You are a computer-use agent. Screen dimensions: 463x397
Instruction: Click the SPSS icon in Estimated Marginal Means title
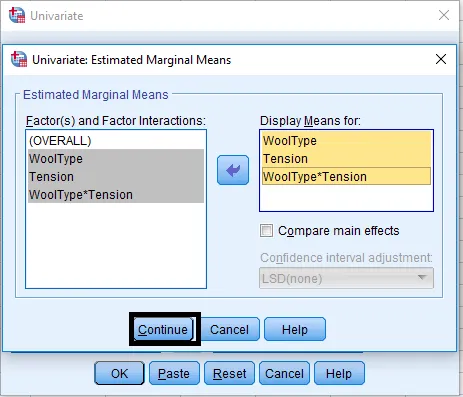[x=19, y=59]
